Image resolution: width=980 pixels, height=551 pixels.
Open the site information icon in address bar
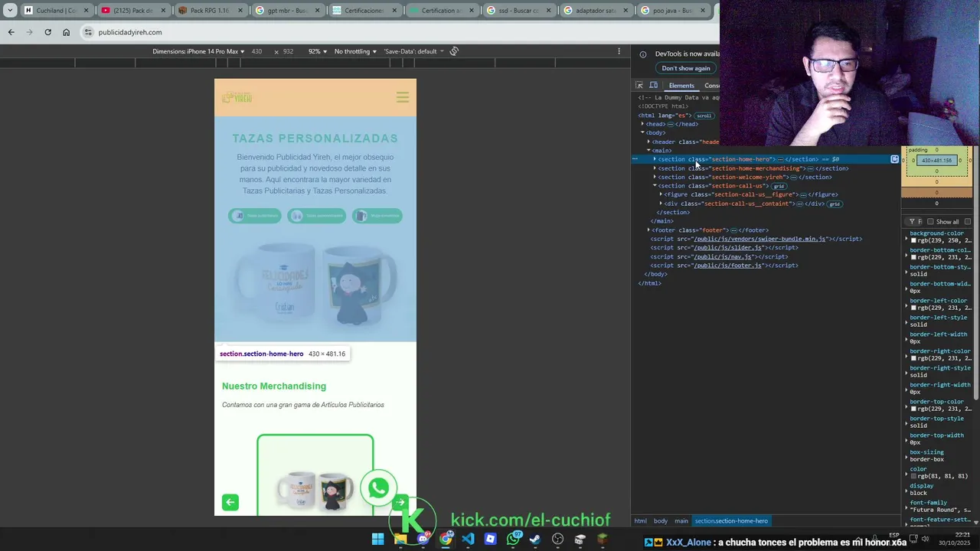tap(88, 32)
